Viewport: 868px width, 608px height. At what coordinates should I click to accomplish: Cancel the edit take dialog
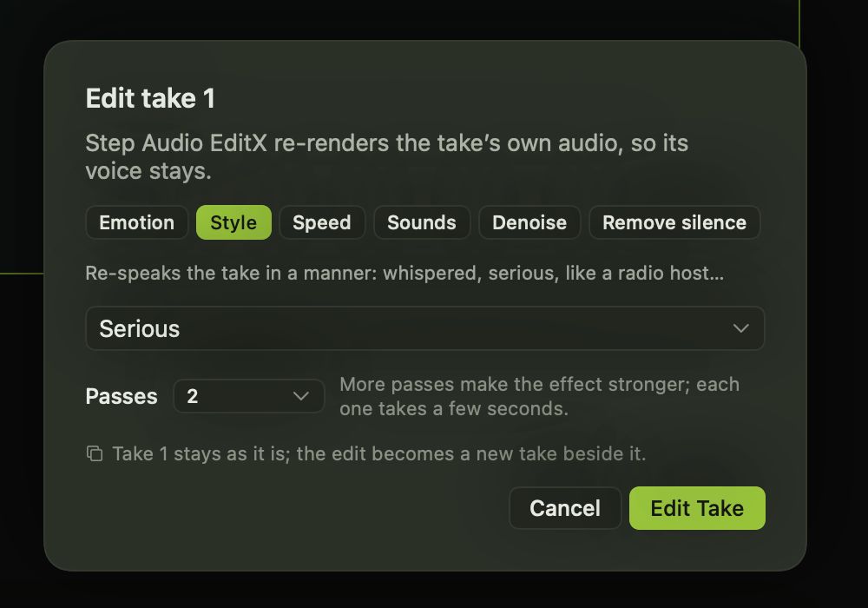click(565, 508)
